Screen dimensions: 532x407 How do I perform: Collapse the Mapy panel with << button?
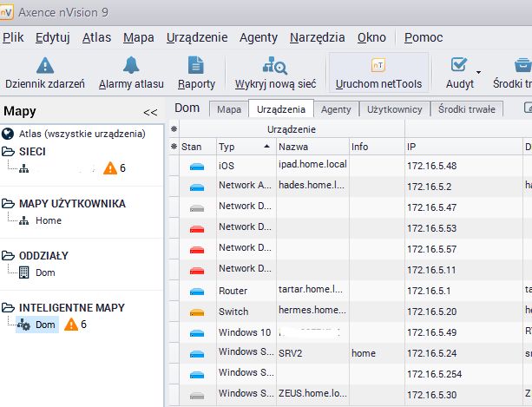(150, 112)
